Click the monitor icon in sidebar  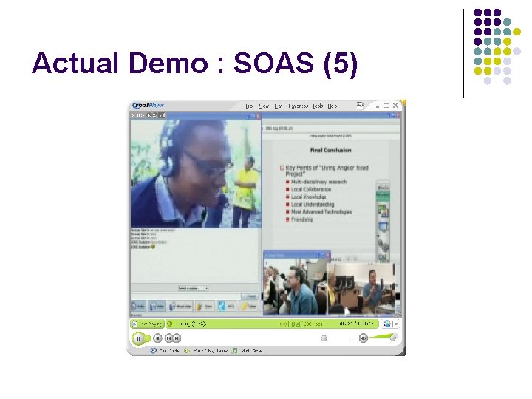[x=383, y=225]
